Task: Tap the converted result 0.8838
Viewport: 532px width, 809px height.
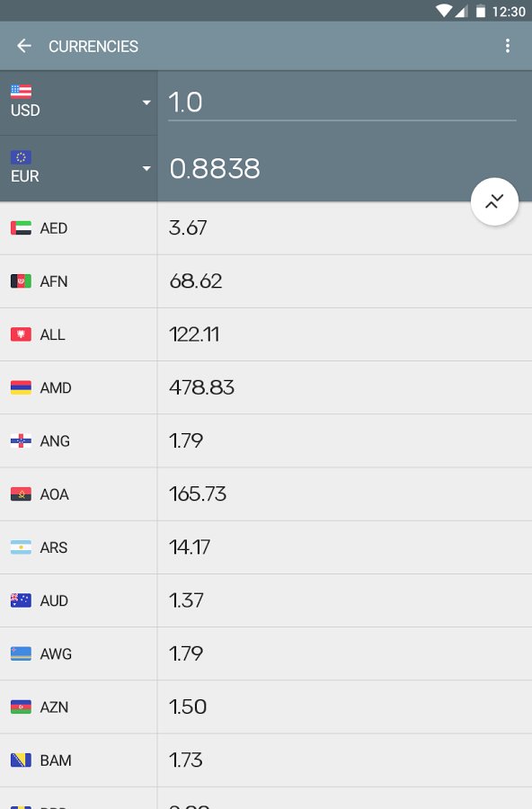Action: point(215,169)
